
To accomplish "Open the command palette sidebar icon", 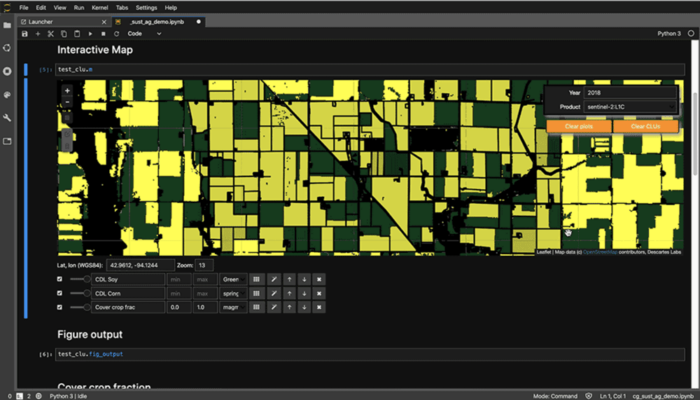I will pyautogui.click(x=7, y=95).
